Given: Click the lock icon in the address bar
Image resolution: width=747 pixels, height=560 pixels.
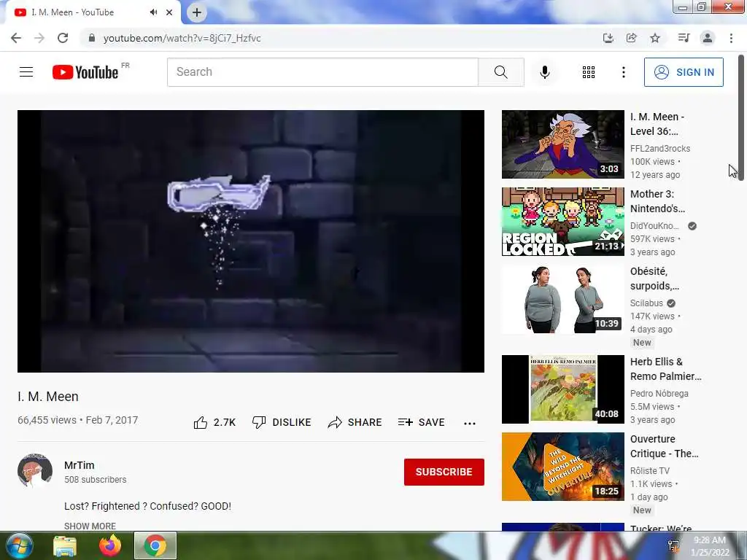Looking at the screenshot, I should coord(92,38).
